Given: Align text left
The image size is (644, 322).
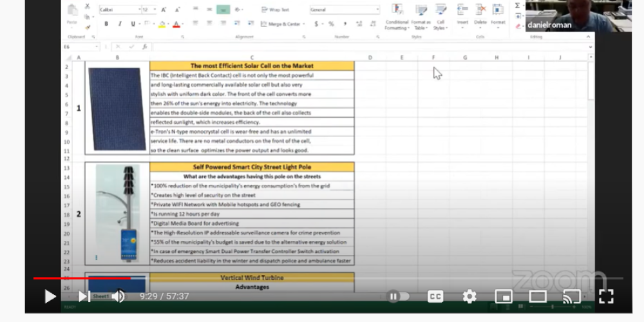Looking at the screenshot, I should (196, 24).
